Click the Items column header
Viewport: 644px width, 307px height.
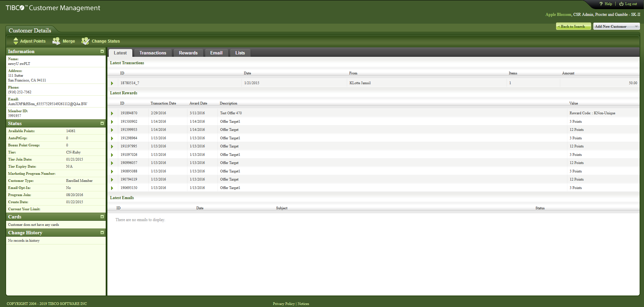[513, 73]
